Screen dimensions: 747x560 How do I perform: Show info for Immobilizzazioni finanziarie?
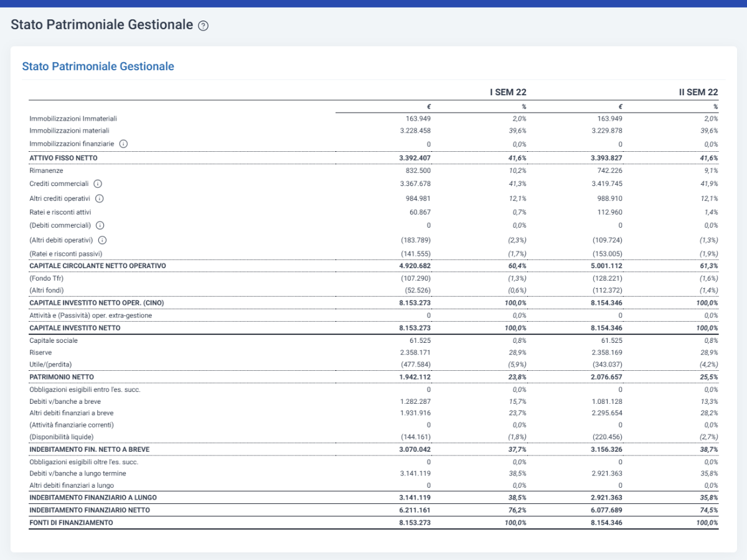click(123, 144)
